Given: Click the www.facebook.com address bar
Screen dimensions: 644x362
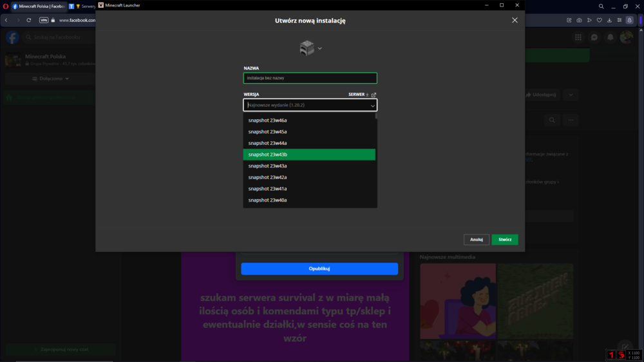Looking at the screenshot, I should (77, 20).
